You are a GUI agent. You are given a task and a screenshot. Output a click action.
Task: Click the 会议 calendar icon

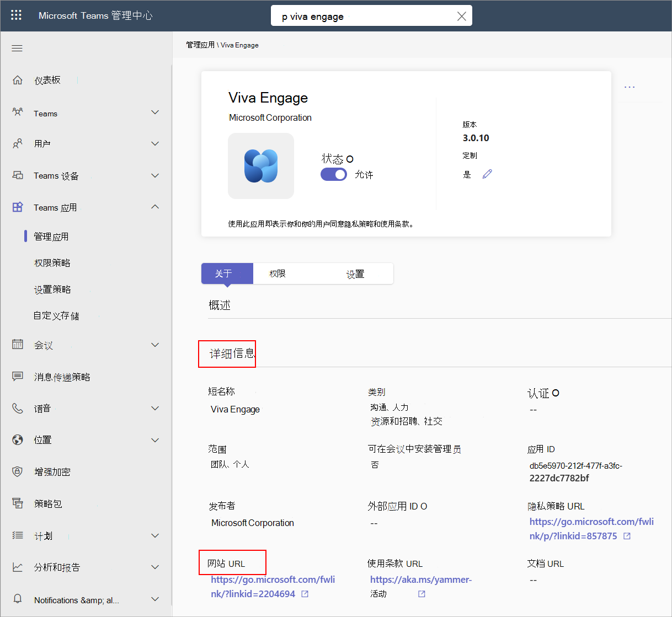tap(18, 345)
